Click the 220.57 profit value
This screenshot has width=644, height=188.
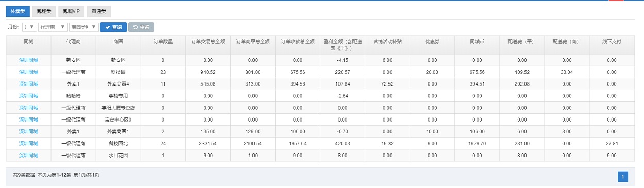point(343,72)
